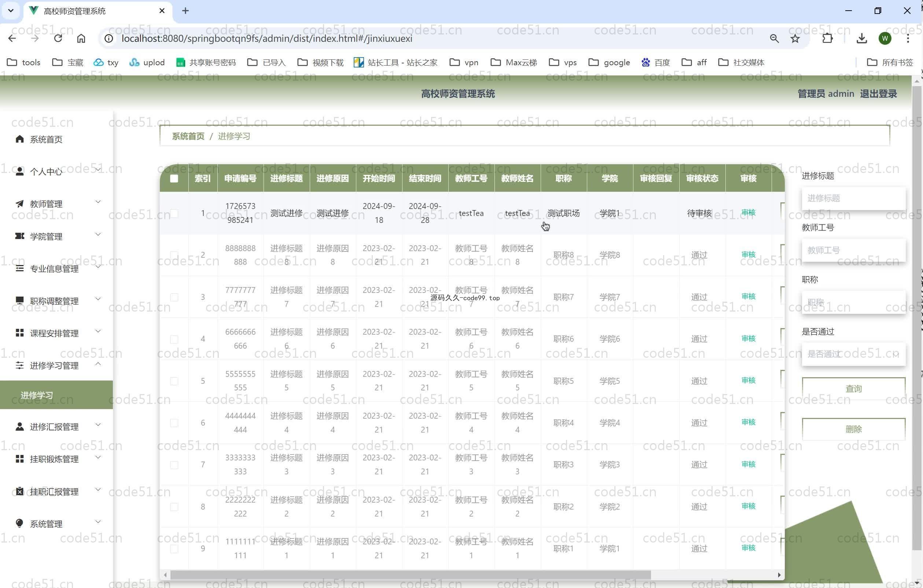Screen dimensions: 923x588
Task: Open the 是否通过 dropdown
Action: [854, 354]
